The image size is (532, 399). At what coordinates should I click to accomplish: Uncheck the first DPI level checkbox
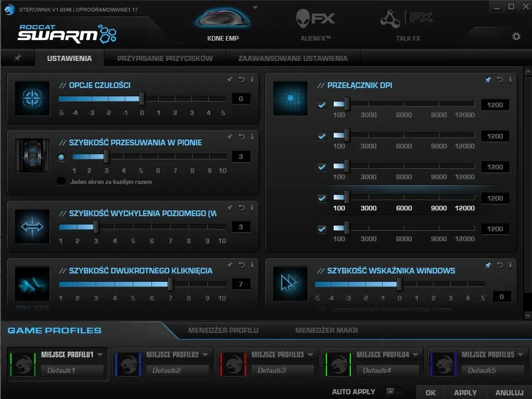pyautogui.click(x=322, y=105)
